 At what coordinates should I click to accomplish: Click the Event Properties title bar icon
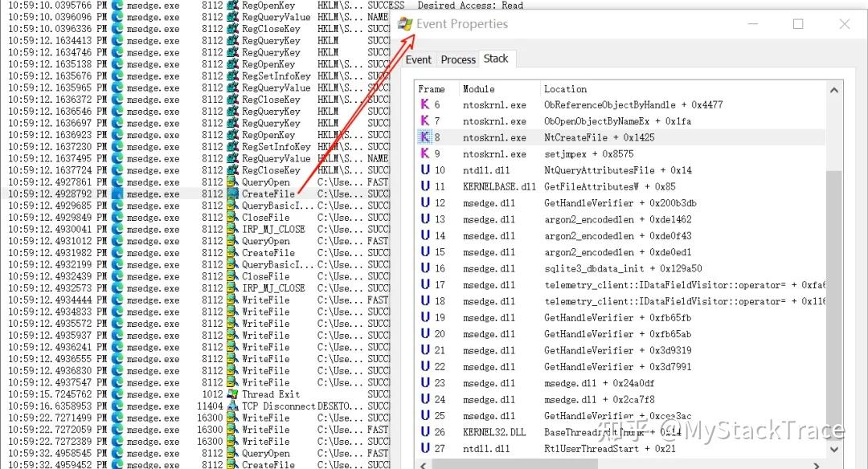[x=405, y=24]
